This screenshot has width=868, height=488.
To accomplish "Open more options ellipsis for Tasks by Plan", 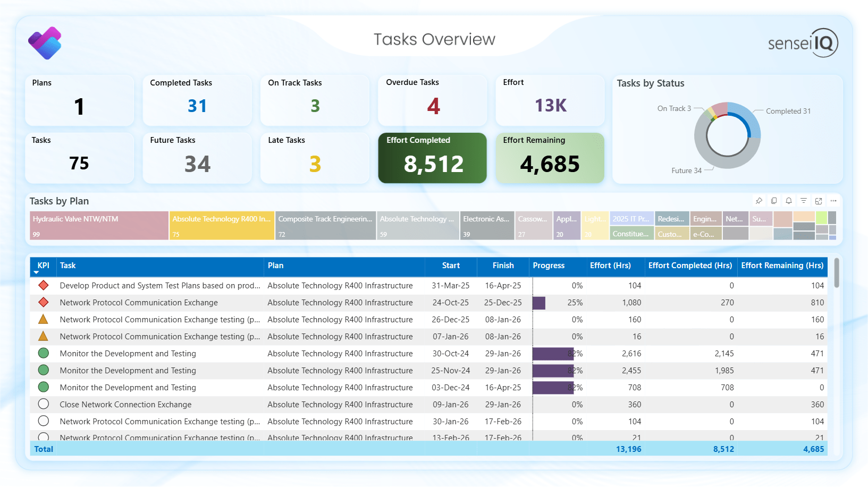I will (x=833, y=201).
